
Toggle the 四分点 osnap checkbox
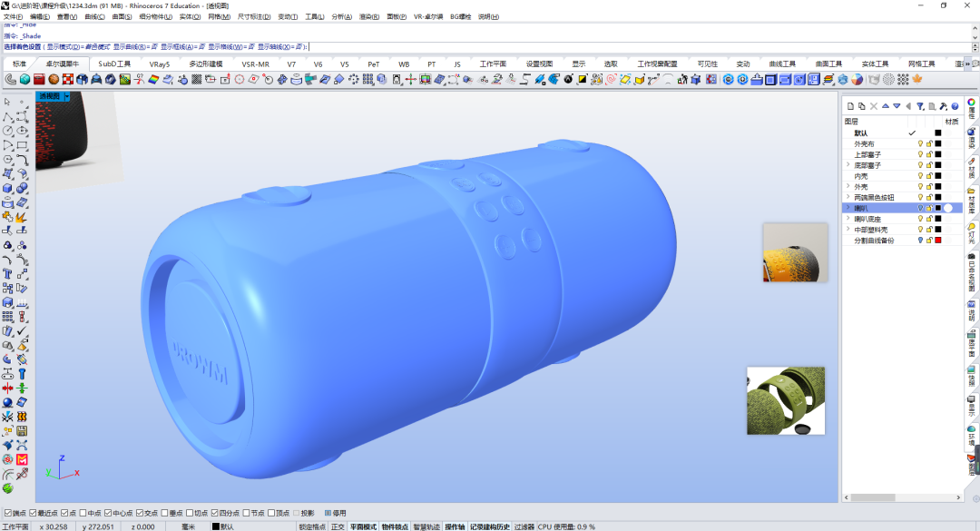coord(214,513)
